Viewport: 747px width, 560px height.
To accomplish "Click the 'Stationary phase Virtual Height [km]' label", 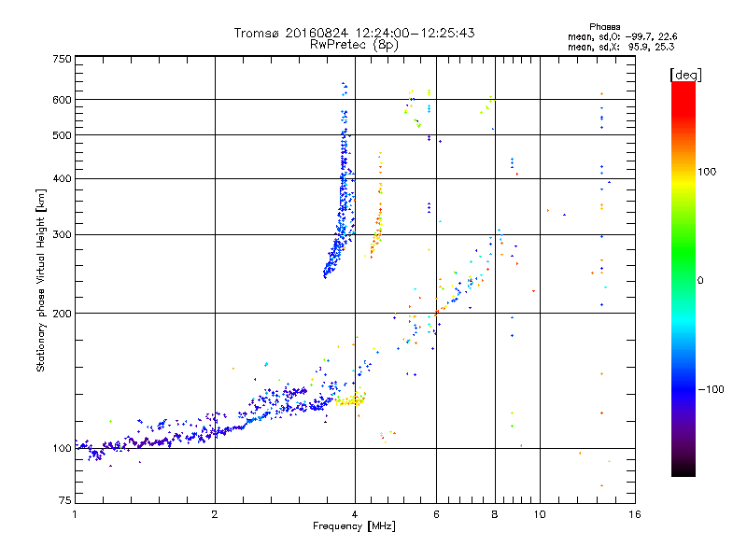I will point(41,280).
